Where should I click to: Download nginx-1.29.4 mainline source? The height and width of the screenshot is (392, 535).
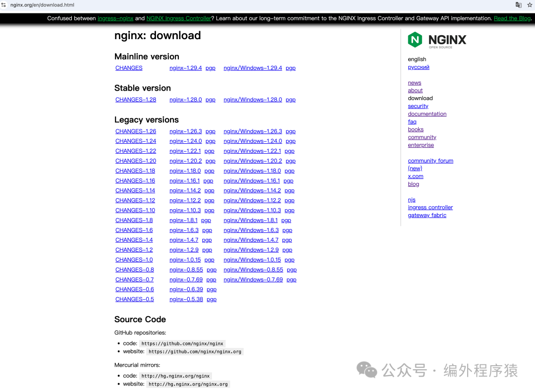pos(185,68)
